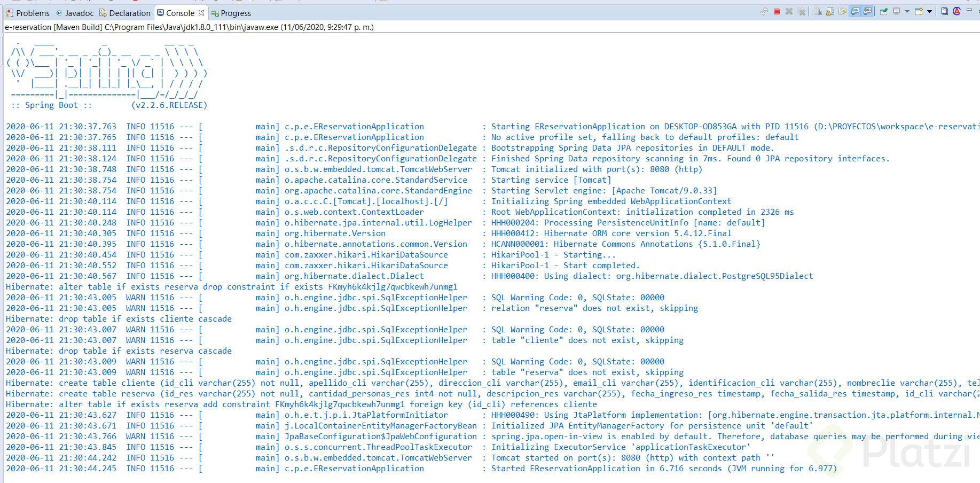Click 'Hibernate: create table reserva' statement line

pyautogui.click(x=493, y=394)
